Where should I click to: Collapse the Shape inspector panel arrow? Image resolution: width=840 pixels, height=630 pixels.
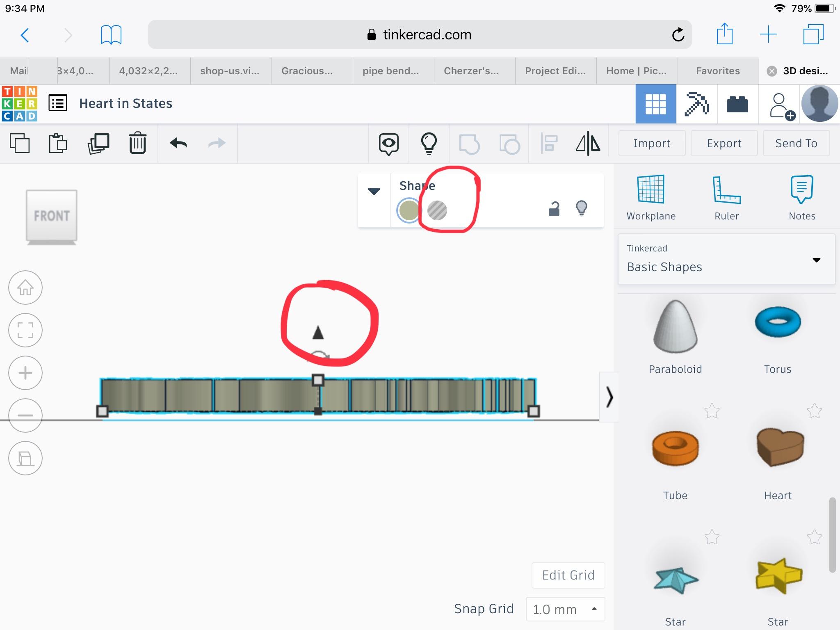point(374,191)
